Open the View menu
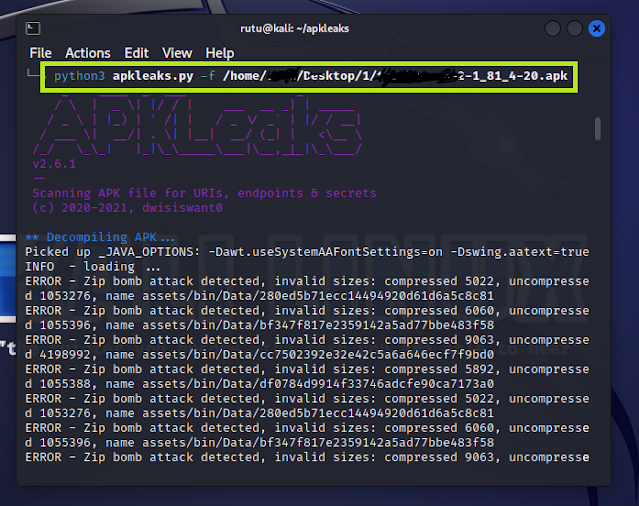Screen dimensions: 639x506 177,53
